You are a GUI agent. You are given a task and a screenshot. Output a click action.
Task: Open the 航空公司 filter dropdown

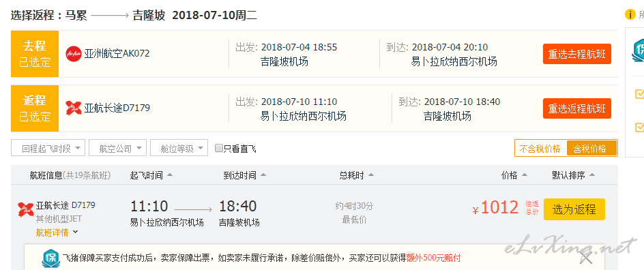(117, 148)
